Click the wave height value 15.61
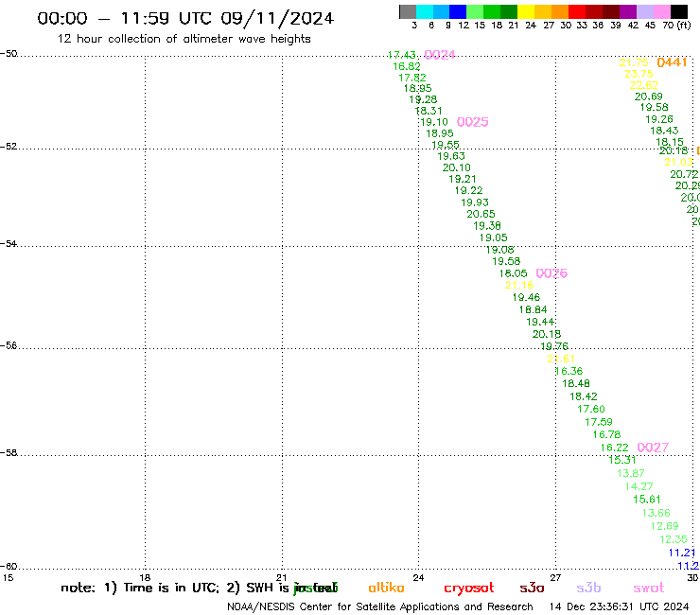 pyautogui.click(x=647, y=500)
